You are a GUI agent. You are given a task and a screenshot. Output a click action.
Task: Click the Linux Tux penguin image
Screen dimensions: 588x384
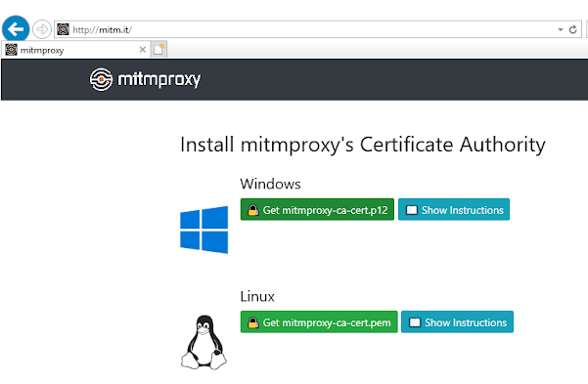[204, 342]
